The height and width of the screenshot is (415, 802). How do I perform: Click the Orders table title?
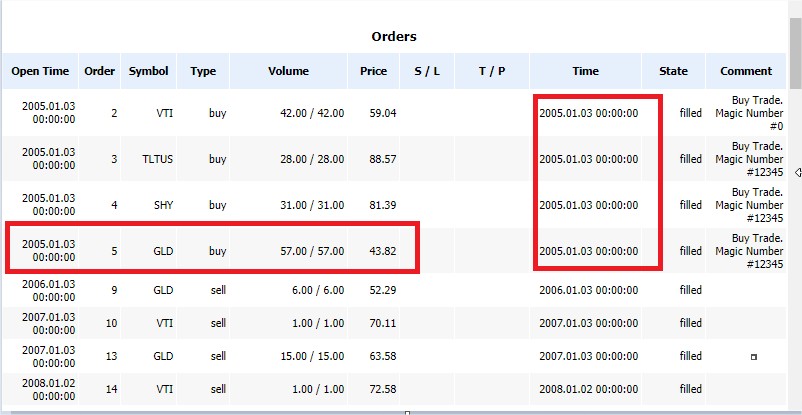coord(394,36)
